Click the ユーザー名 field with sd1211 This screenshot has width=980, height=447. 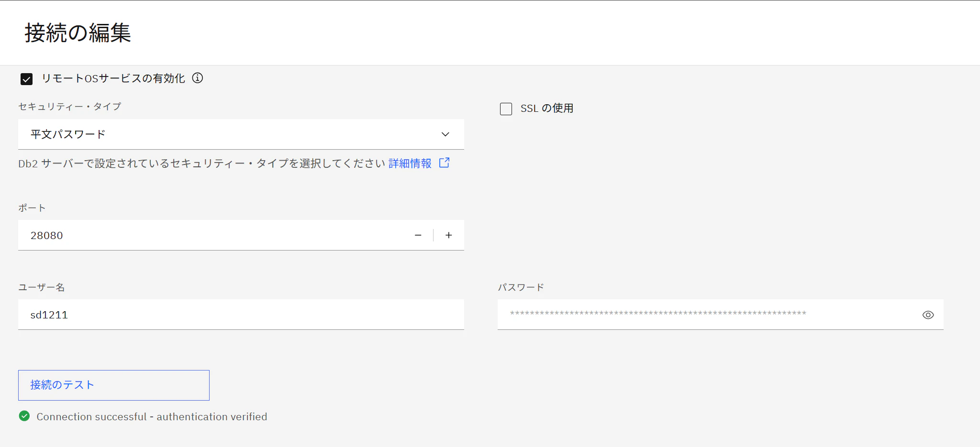(241, 315)
